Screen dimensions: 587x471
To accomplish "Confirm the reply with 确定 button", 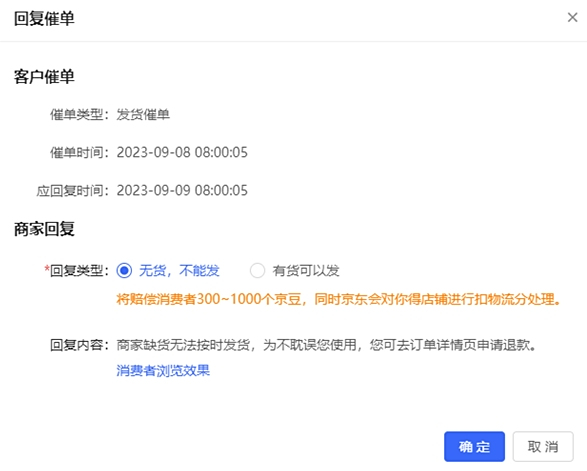I will pyautogui.click(x=474, y=447).
